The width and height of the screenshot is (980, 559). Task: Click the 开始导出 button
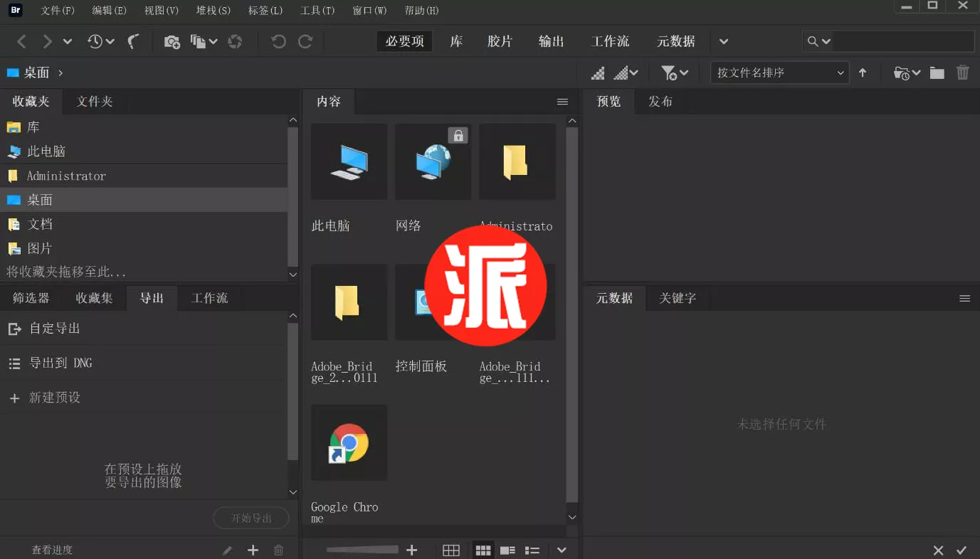tap(251, 518)
